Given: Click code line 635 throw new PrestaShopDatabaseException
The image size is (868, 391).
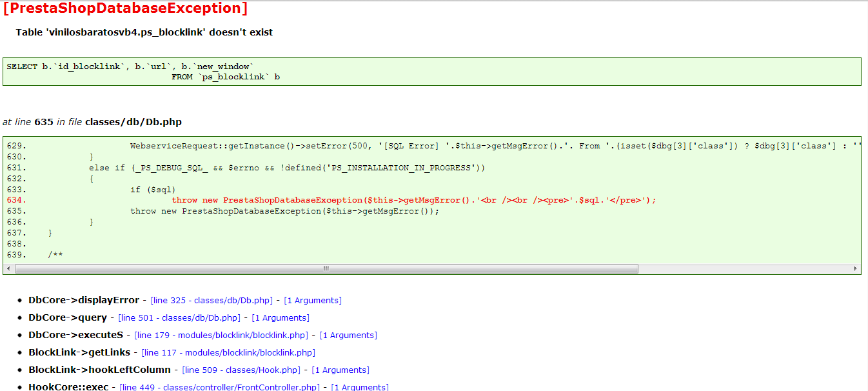Looking at the screenshot, I should coord(284,211).
